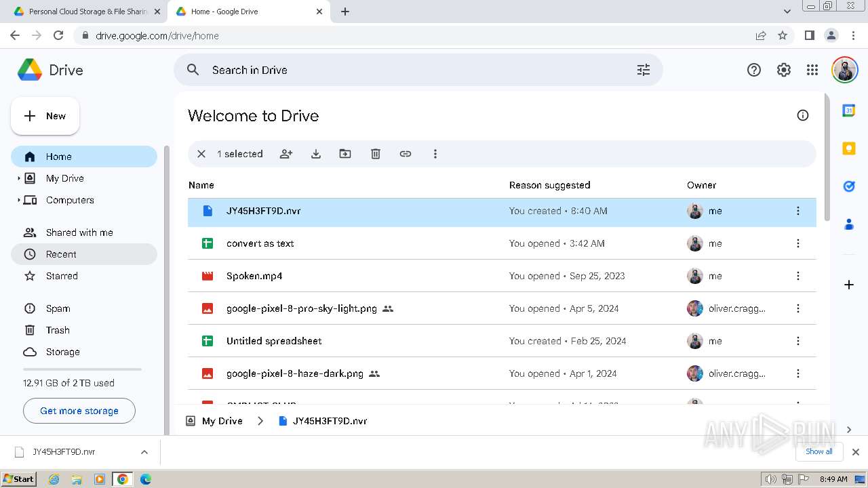Image resolution: width=868 pixels, height=488 pixels.
Task: Switch to Personal Cloud Storage tab
Action: click(x=87, y=12)
